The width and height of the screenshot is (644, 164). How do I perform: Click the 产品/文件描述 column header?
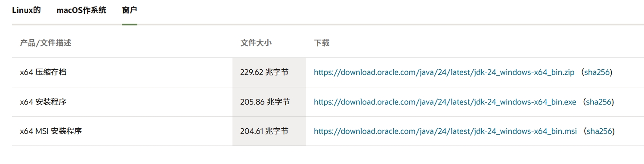45,43
